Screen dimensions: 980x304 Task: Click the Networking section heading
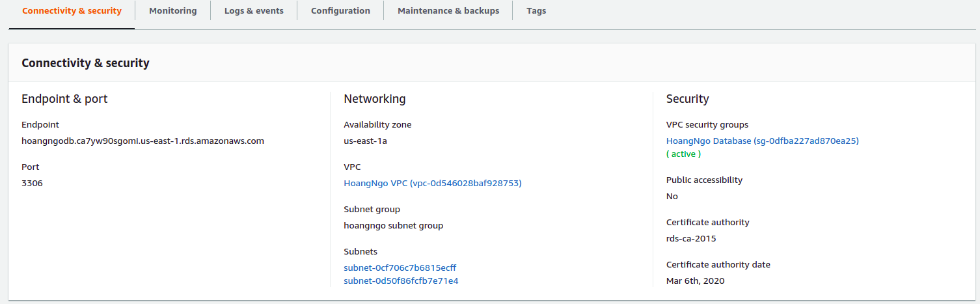click(x=374, y=99)
